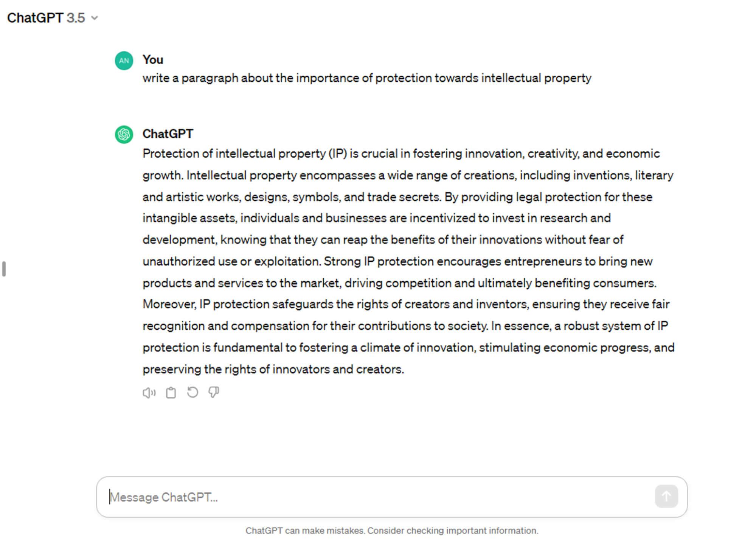Expand the chevron next to 3.5

[95, 18]
